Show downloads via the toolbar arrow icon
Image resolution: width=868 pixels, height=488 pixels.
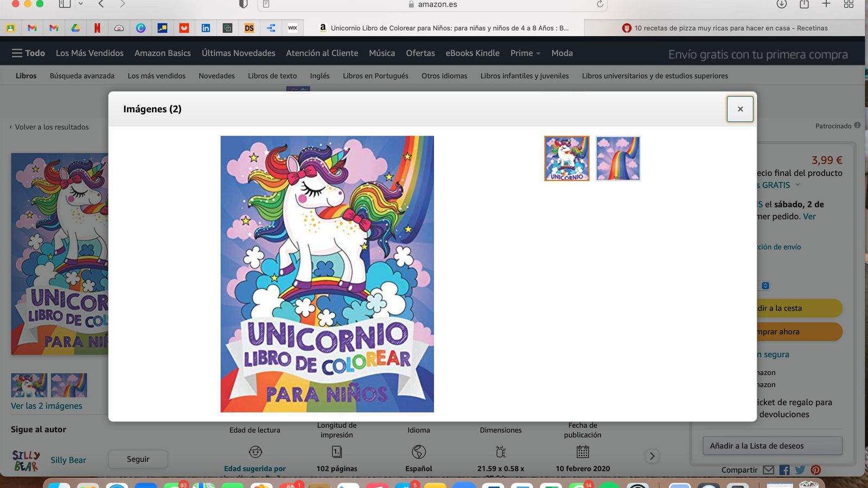781,4
